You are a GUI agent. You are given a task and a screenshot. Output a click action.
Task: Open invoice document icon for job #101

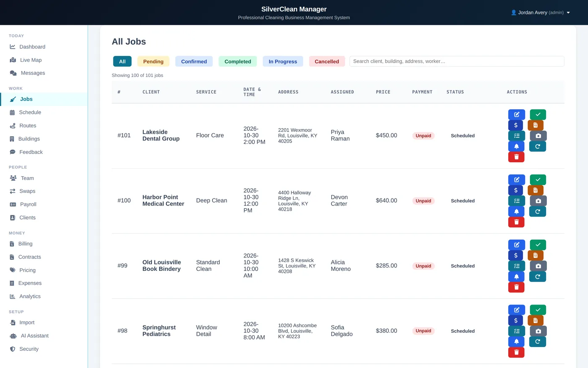535,125
